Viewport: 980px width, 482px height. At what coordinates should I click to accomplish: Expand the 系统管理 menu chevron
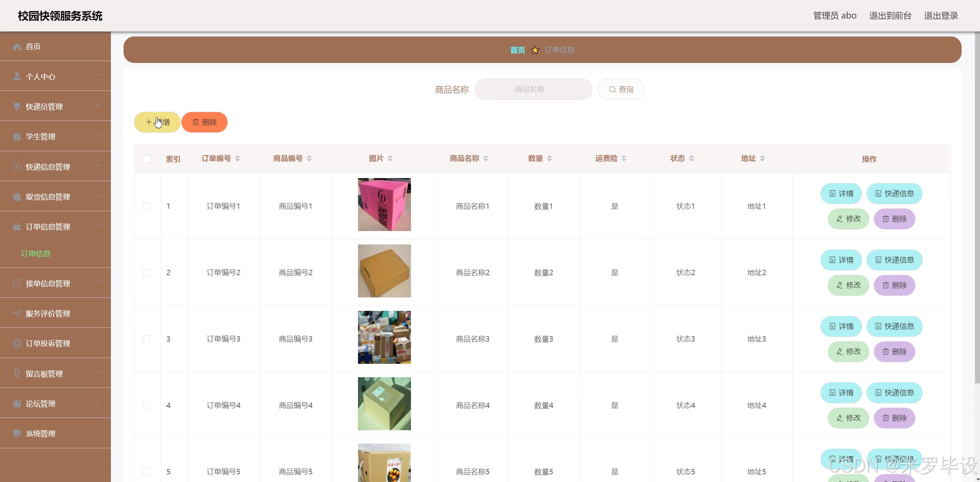(x=98, y=432)
